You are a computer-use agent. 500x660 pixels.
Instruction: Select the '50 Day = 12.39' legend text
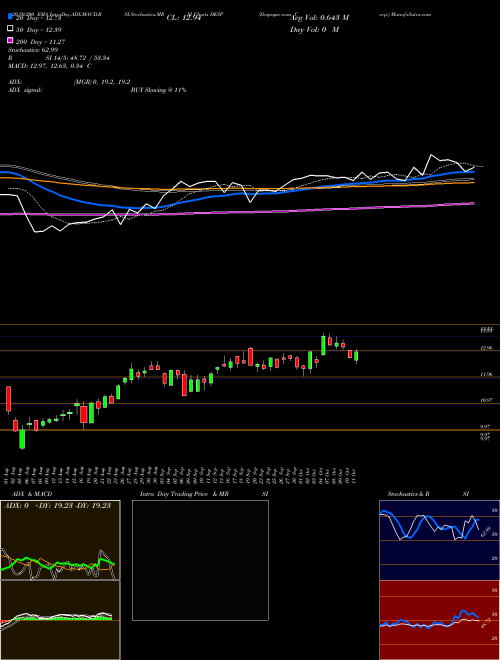click(x=38, y=29)
